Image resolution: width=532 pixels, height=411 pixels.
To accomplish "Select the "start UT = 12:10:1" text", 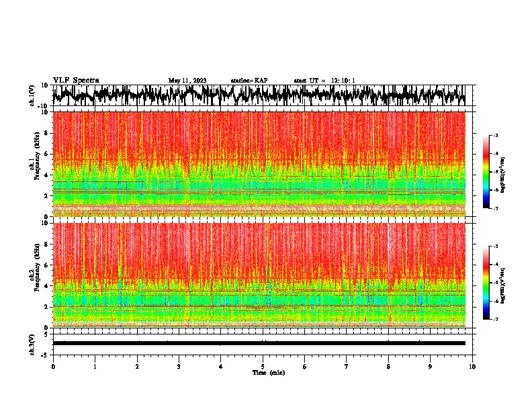I will 324,81.
